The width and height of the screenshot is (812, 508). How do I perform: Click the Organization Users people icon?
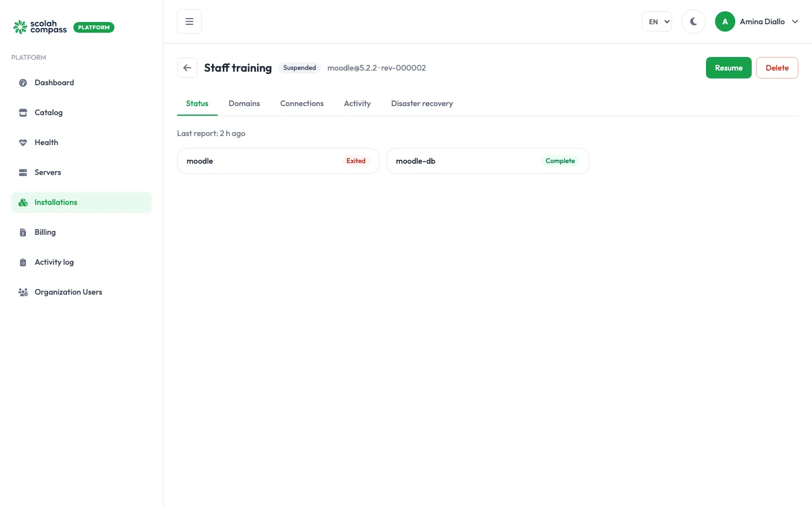click(x=23, y=292)
